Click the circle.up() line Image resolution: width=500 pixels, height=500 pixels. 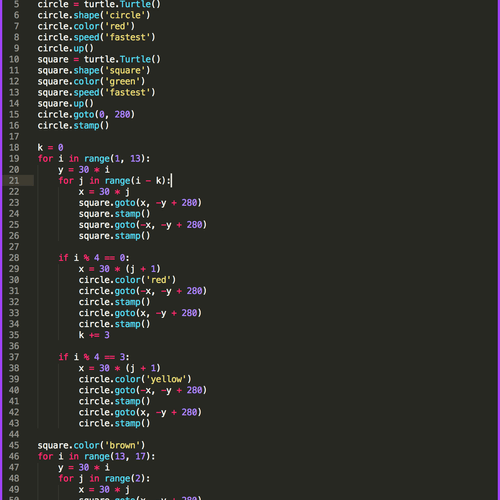coord(65,48)
